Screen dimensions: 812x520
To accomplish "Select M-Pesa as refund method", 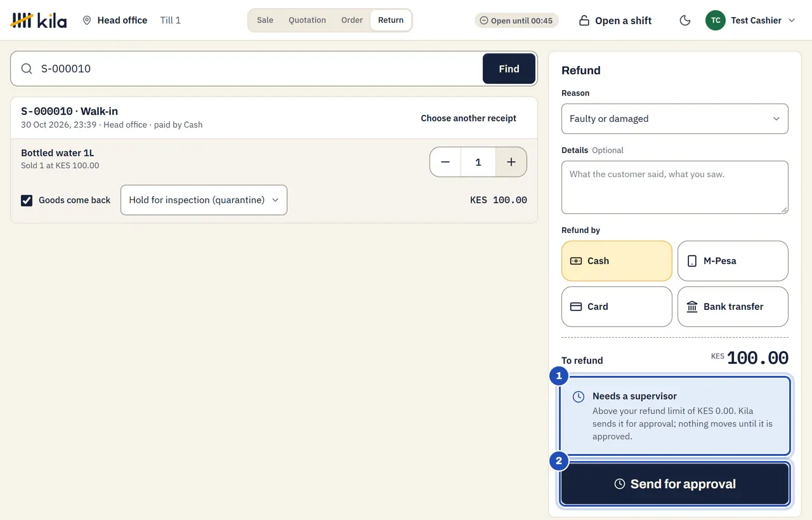I will pos(733,261).
